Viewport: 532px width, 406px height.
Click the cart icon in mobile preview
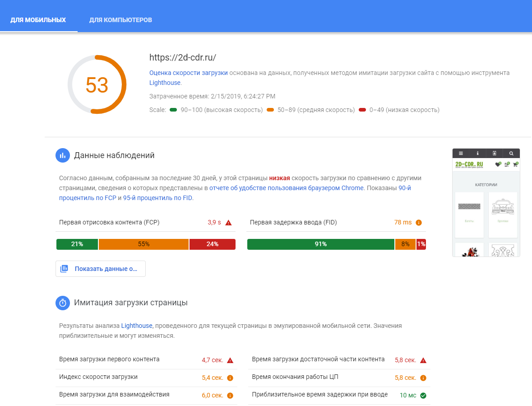(x=515, y=164)
